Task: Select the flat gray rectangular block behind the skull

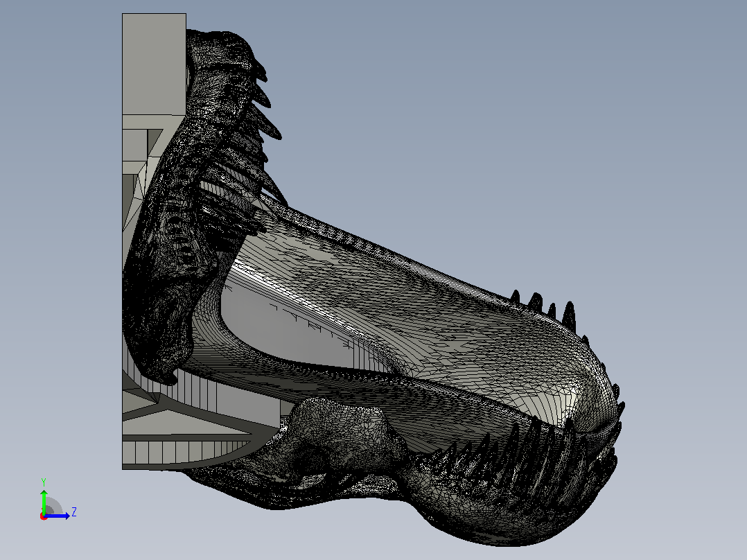Action: pos(154,64)
